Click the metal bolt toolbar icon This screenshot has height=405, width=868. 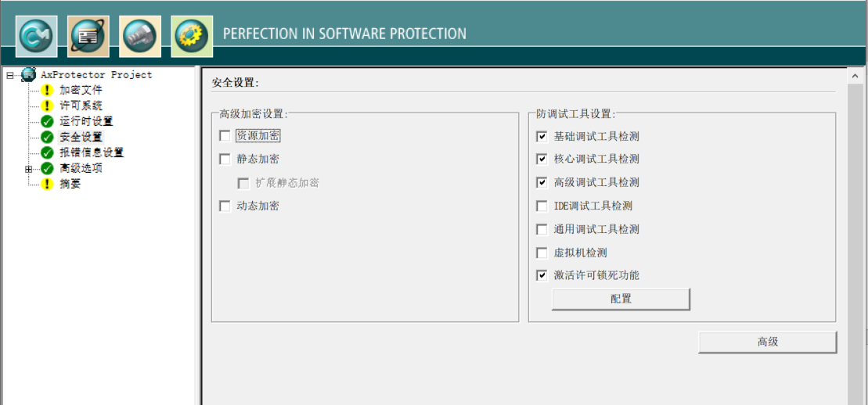[140, 36]
